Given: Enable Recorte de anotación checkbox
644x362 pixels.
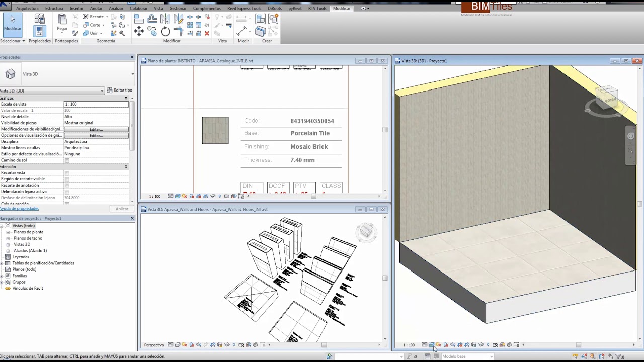Looking at the screenshot, I should (67, 186).
